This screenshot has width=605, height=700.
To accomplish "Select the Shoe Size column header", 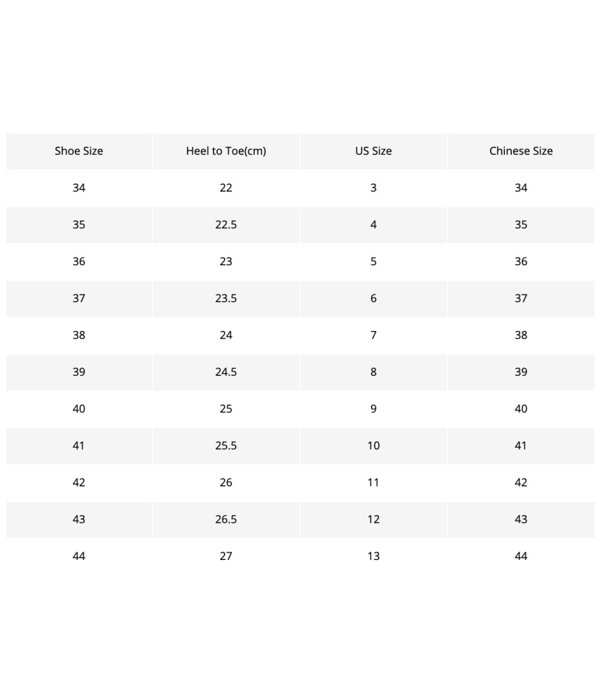I will (x=79, y=151).
